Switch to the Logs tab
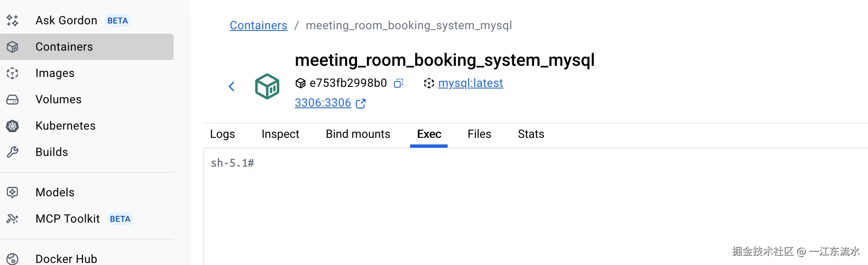The width and height of the screenshot is (868, 265). coord(222,134)
